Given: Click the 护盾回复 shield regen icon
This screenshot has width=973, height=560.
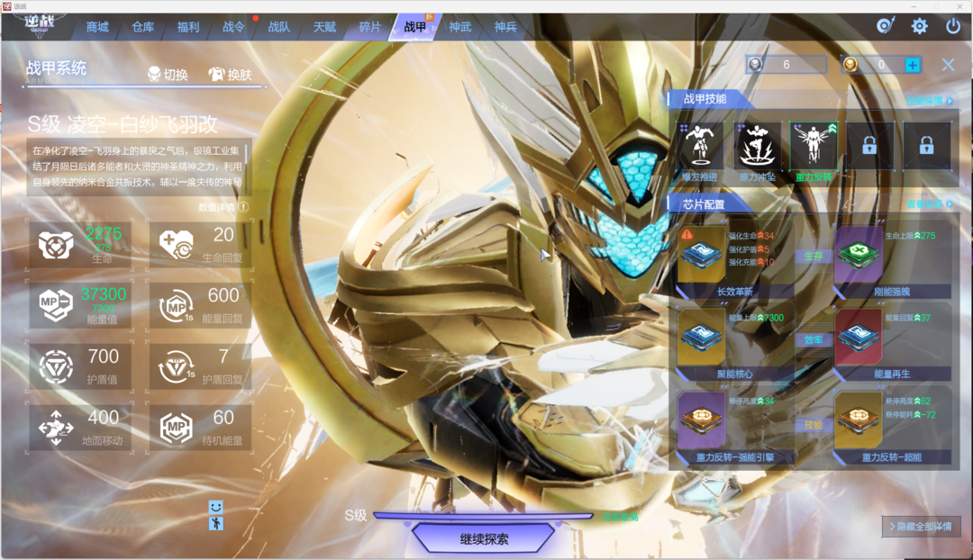Looking at the screenshot, I should coord(177,366).
